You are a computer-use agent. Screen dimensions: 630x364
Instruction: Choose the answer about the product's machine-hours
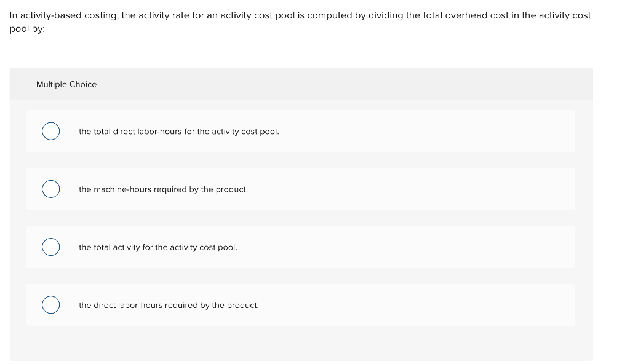pyautogui.click(x=163, y=189)
